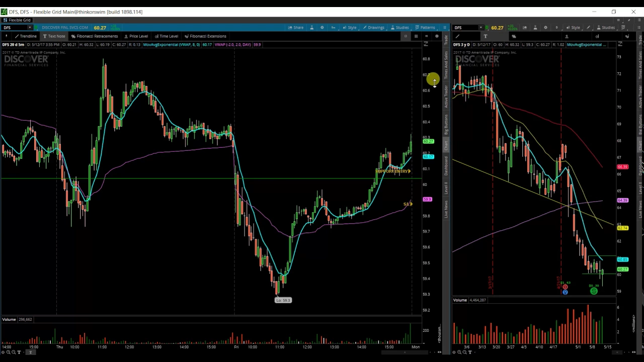
Task: Open the Live News side tab
Action: [446, 208]
